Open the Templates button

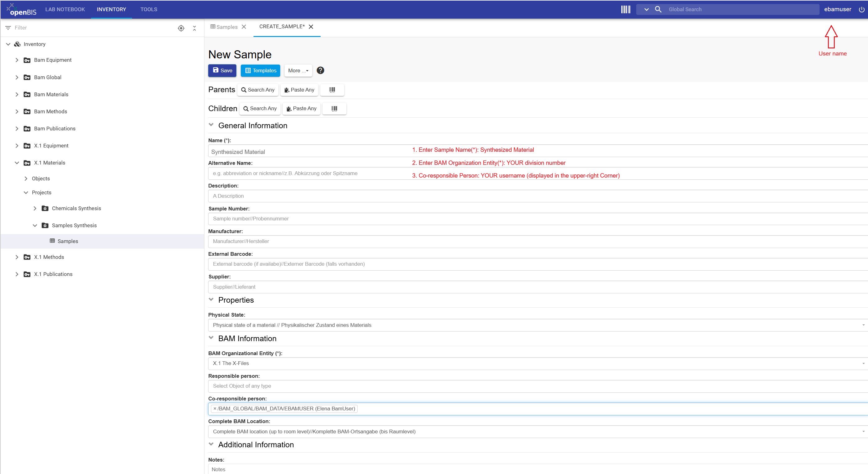tap(260, 70)
